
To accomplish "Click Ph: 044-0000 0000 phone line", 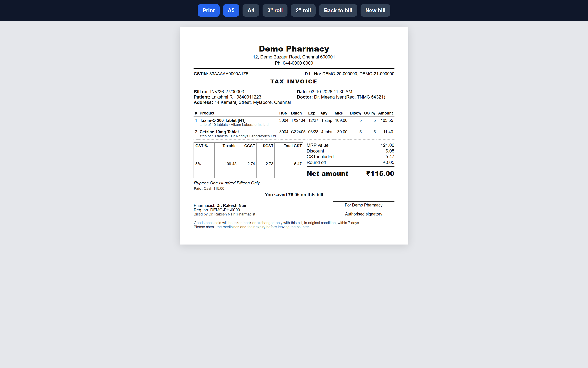I will pyautogui.click(x=294, y=63).
